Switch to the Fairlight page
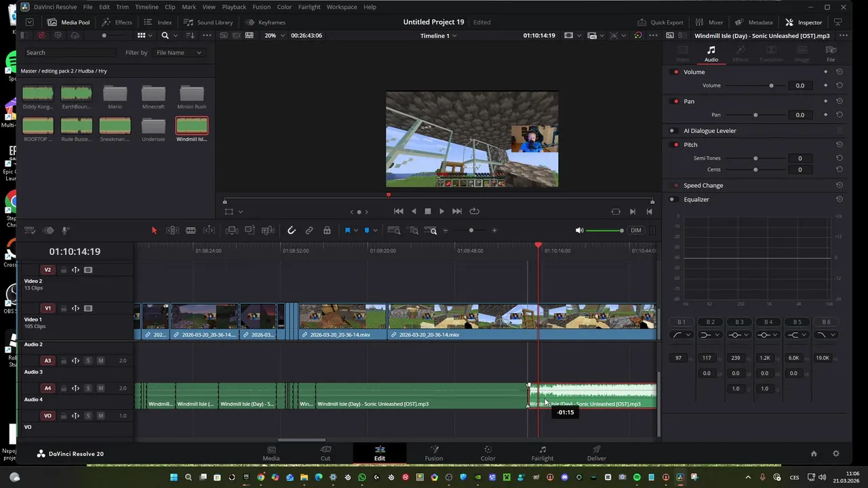 coord(542,453)
